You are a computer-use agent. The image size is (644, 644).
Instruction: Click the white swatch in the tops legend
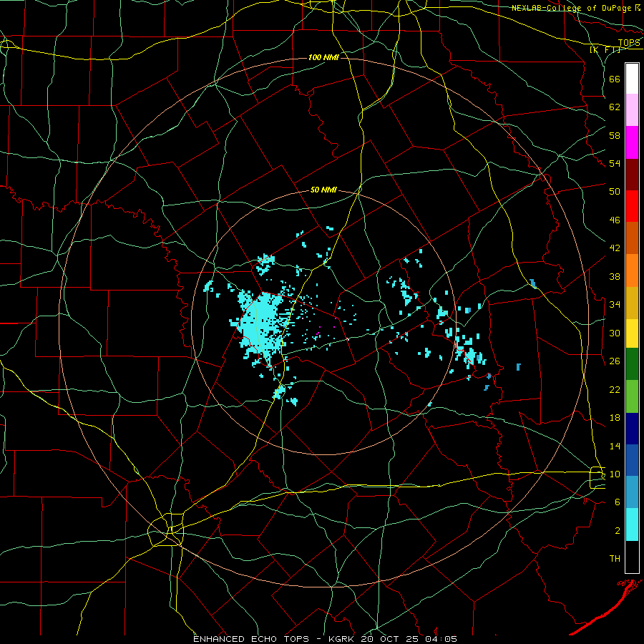pos(632,79)
